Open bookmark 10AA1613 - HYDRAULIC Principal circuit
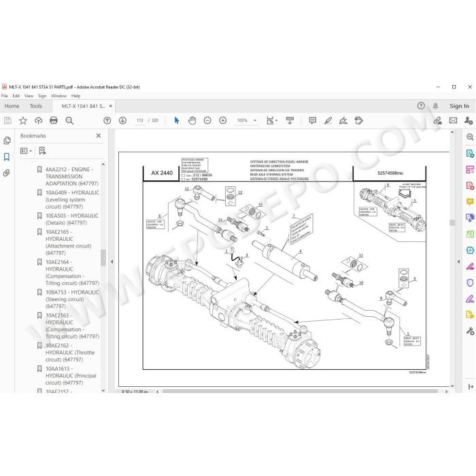This screenshot has width=476, height=476. [71, 375]
